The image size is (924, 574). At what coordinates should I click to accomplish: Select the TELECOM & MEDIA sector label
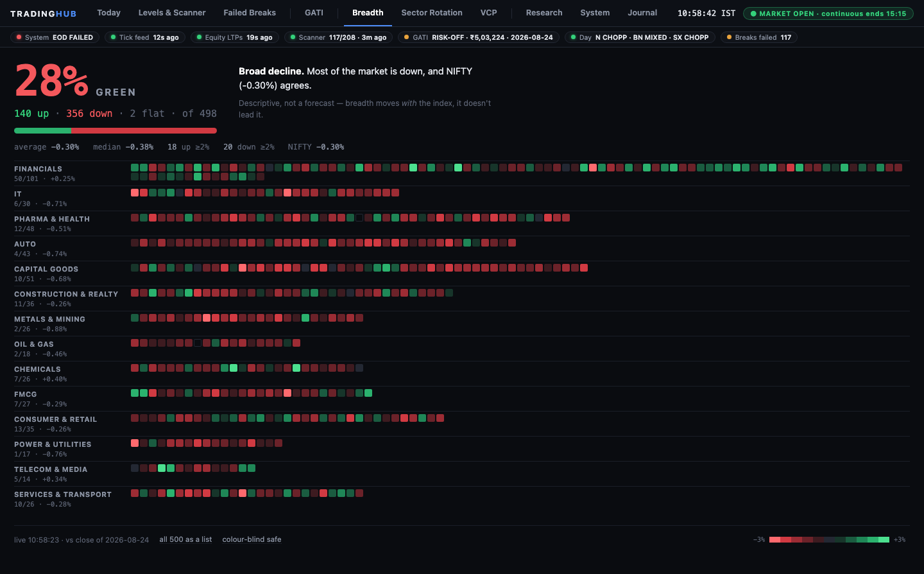click(51, 469)
